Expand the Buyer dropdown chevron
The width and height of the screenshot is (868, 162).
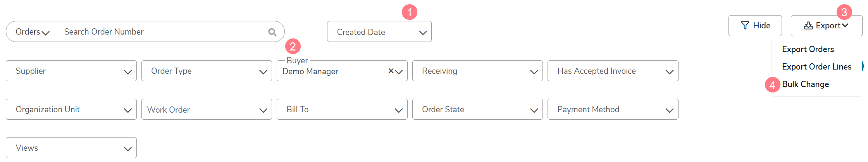tap(399, 71)
